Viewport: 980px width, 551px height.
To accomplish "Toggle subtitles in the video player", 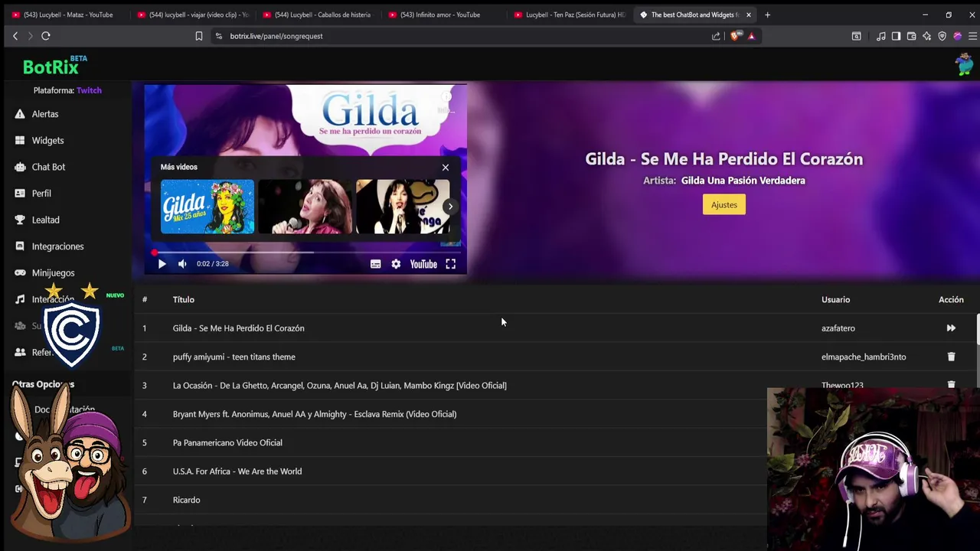I will click(x=375, y=264).
